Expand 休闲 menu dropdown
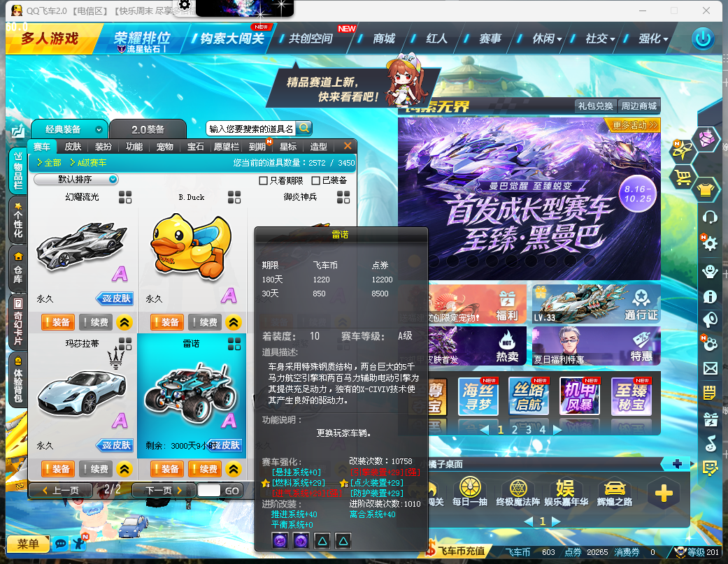The width and height of the screenshot is (728, 564). point(559,39)
